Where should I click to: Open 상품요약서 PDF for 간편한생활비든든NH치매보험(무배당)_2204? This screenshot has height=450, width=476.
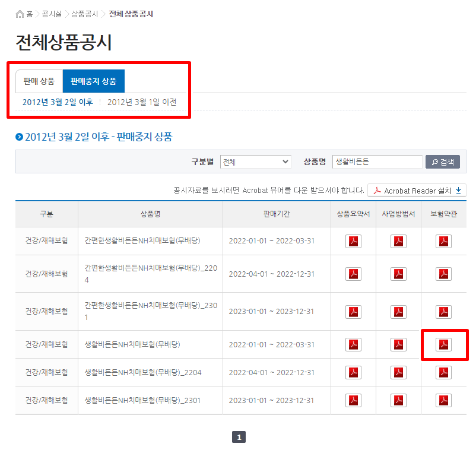353,274
